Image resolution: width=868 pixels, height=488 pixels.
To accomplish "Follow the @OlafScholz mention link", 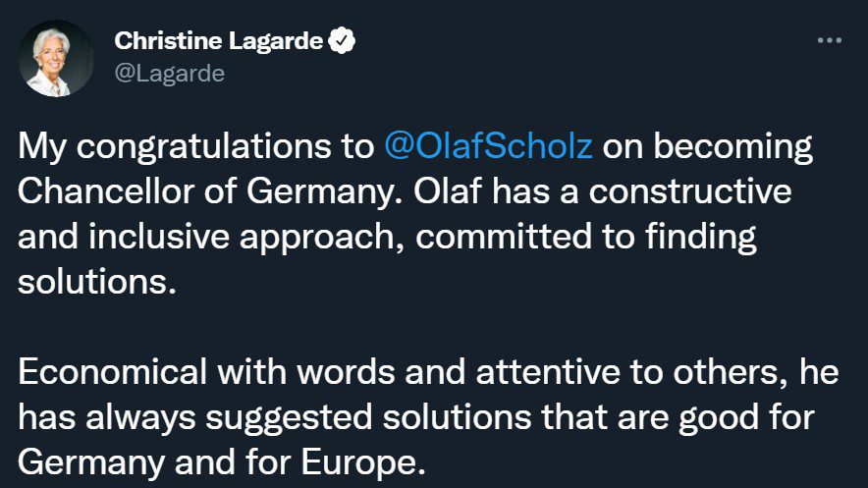I will 488,146.
